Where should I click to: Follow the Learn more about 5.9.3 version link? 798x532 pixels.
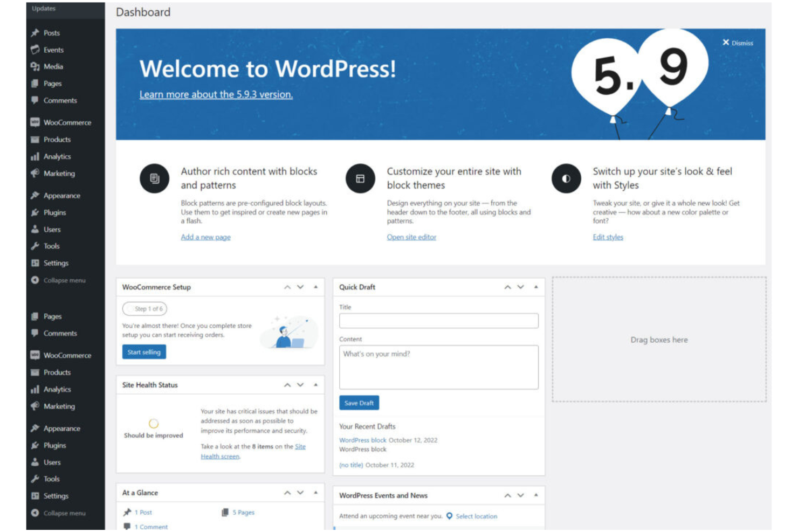coord(216,94)
